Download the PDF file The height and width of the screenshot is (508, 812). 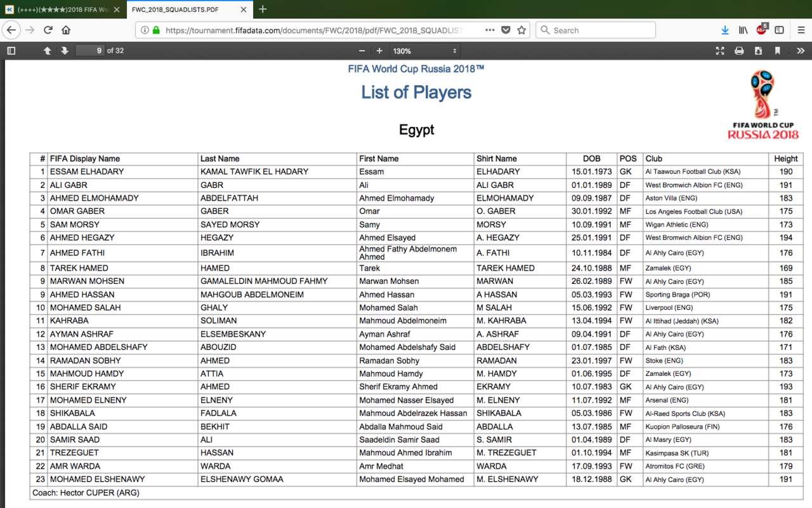click(x=759, y=51)
